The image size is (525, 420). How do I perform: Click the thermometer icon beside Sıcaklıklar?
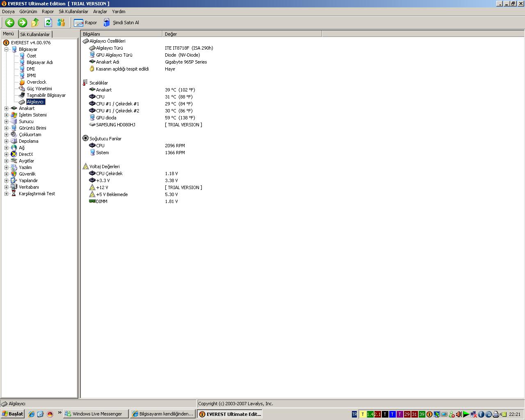pos(85,83)
